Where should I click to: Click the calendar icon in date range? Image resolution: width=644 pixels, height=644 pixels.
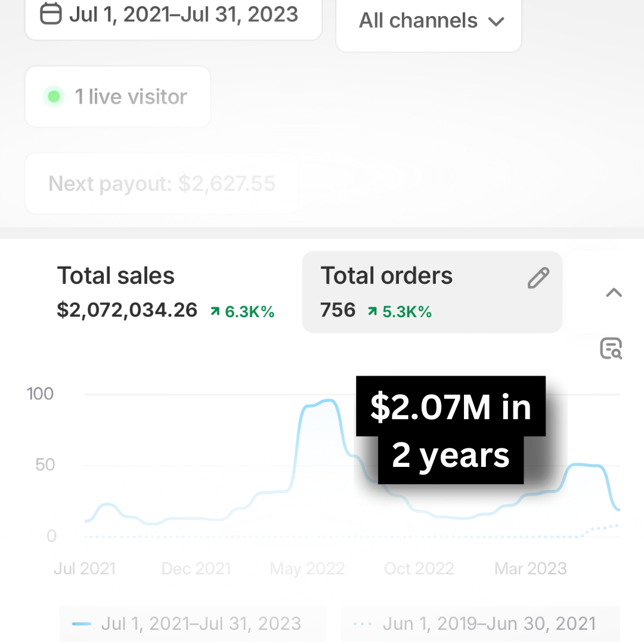[x=51, y=14]
